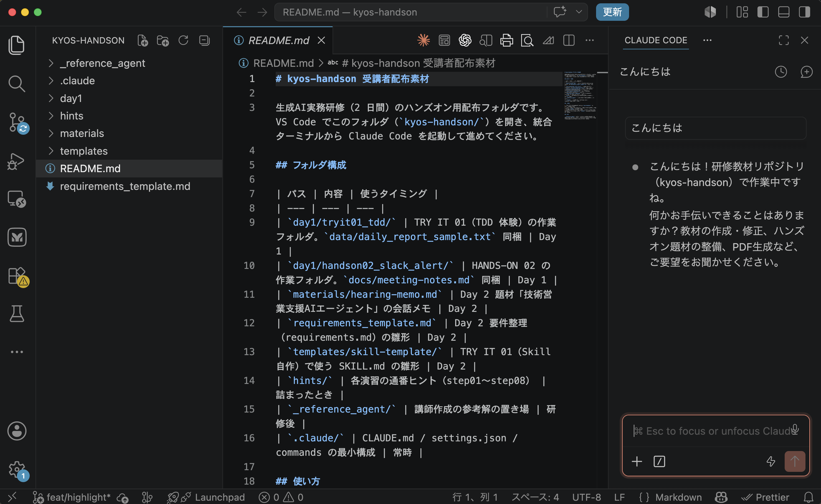
Task: Click the microphone icon in Claude input
Action: click(x=795, y=429)
